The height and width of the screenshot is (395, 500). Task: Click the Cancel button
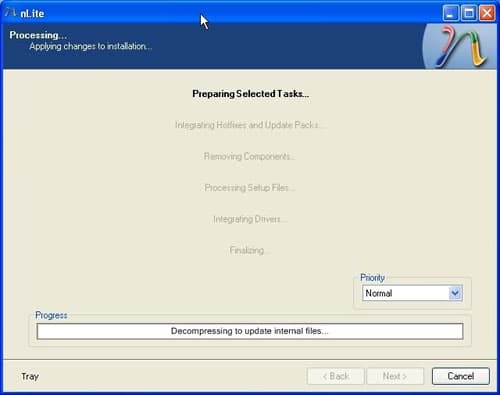coord(461,376)
